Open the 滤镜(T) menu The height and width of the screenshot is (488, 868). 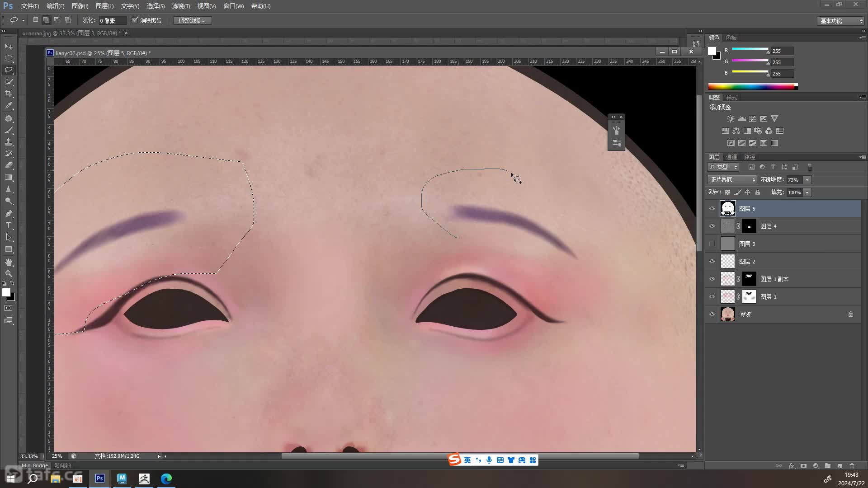click(x=181, y=6)
